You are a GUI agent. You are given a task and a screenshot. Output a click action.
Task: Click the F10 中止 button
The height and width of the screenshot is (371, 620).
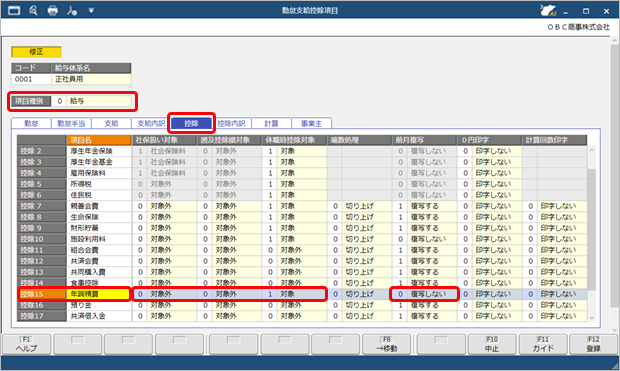[491, 344]
